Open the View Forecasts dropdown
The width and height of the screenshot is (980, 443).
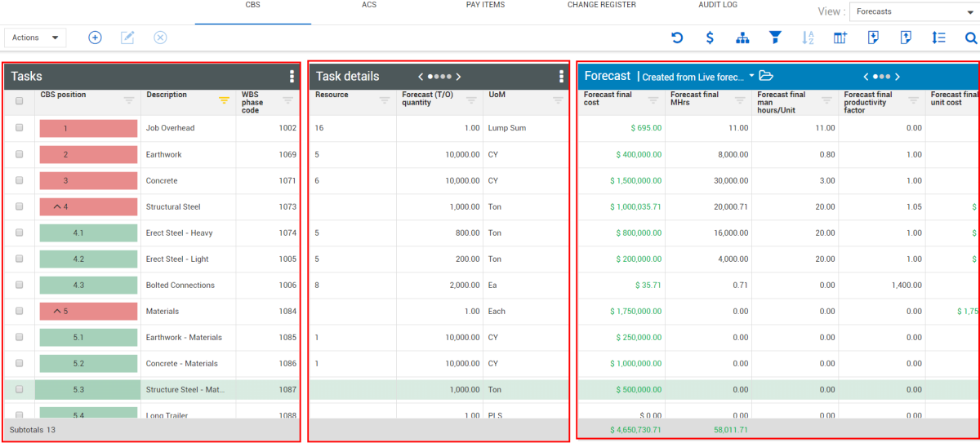(x=912, y=11)
